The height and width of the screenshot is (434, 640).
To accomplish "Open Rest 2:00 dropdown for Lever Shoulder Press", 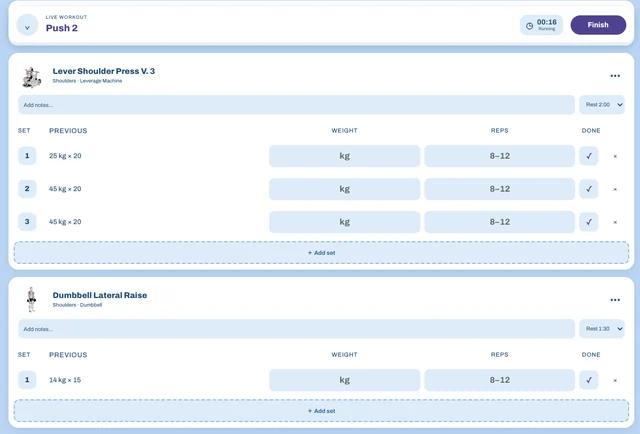I will tap(602, 105).
